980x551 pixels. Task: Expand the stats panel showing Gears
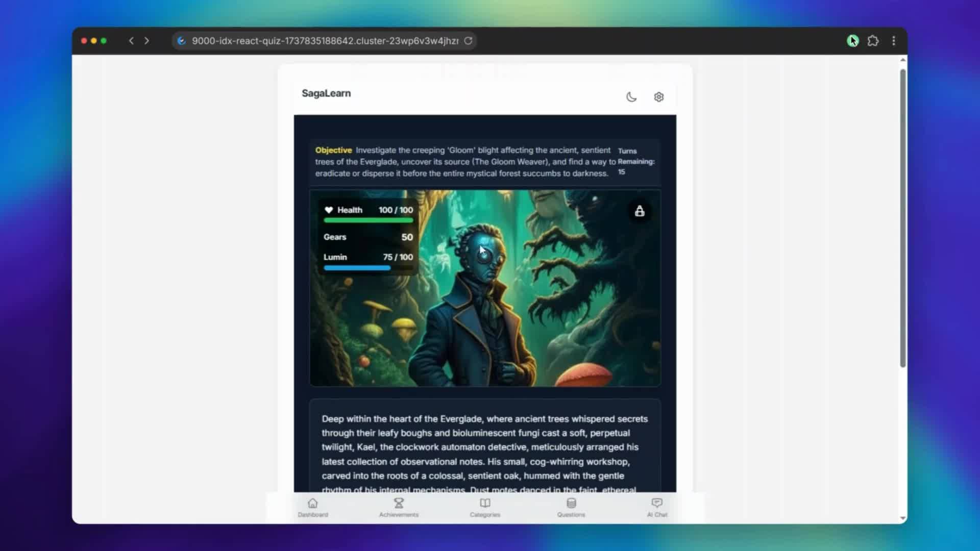coord(367,237)
